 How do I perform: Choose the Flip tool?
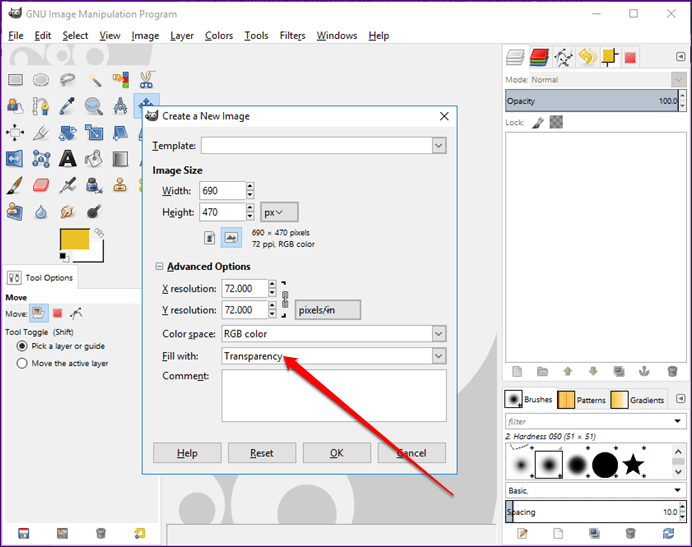[15, 159]
